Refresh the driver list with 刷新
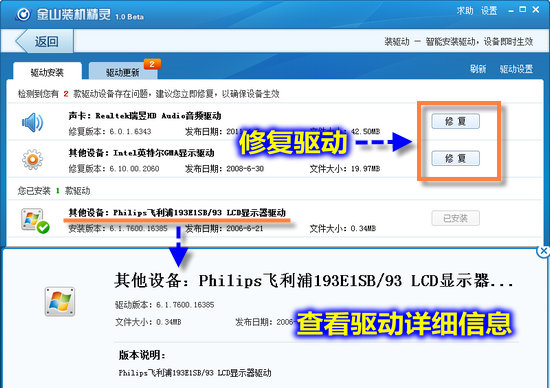 [478, 69]
